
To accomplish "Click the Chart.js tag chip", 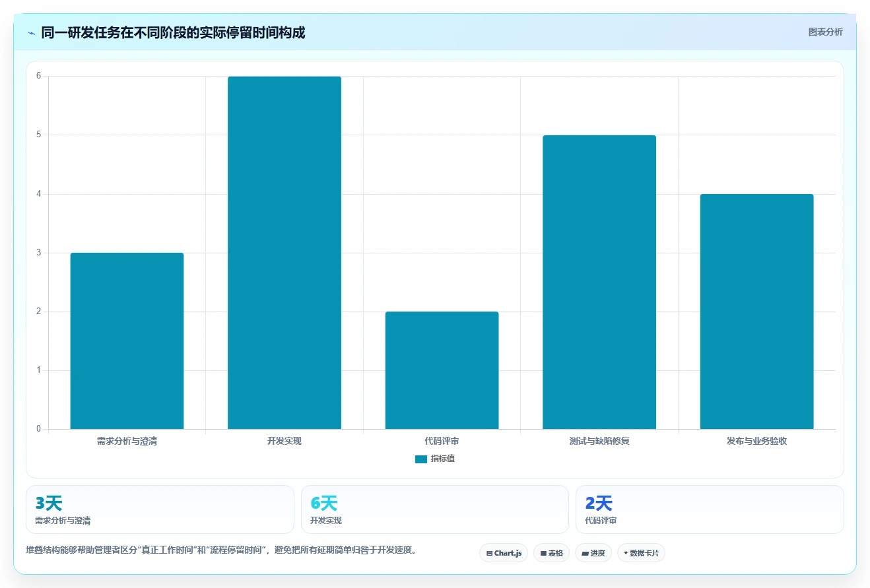I will [504, 553].
